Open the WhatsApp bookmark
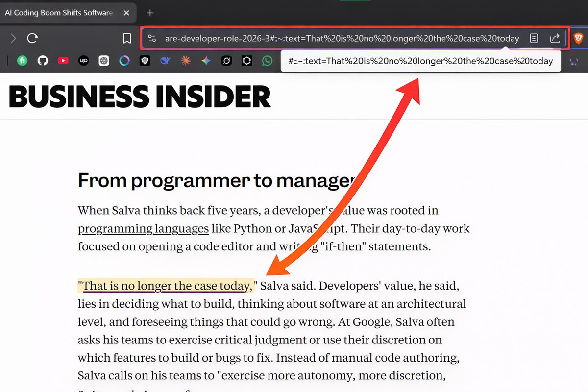 (x=267, y=61)
